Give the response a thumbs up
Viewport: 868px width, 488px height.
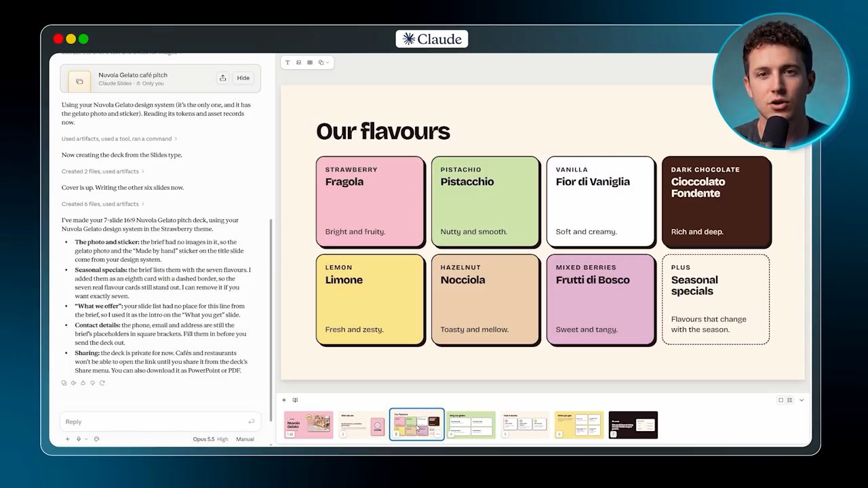click(x=83, y=383)
